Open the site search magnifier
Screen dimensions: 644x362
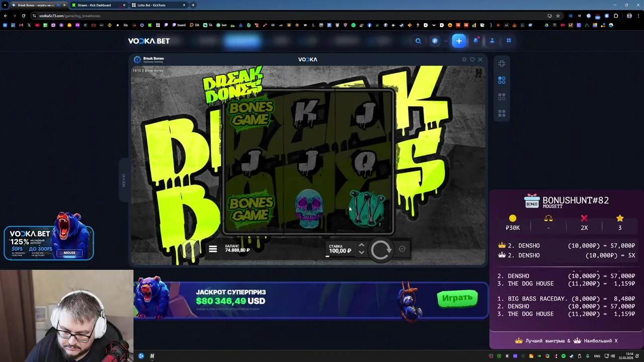(x=418, y=41)
